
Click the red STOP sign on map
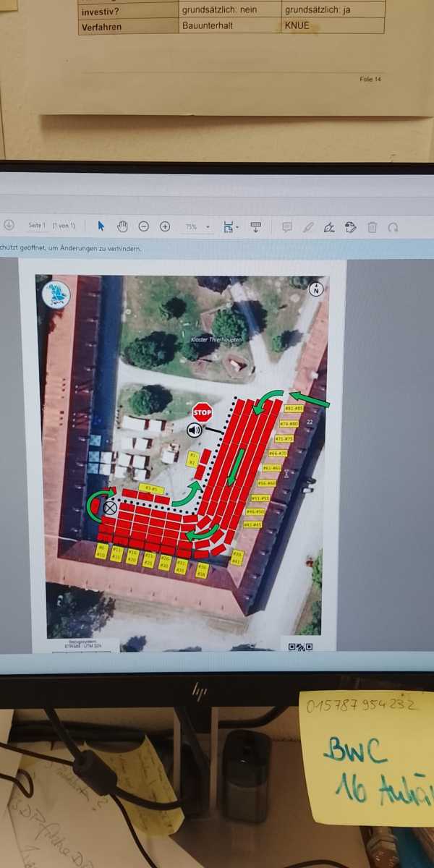coord(203,413)
